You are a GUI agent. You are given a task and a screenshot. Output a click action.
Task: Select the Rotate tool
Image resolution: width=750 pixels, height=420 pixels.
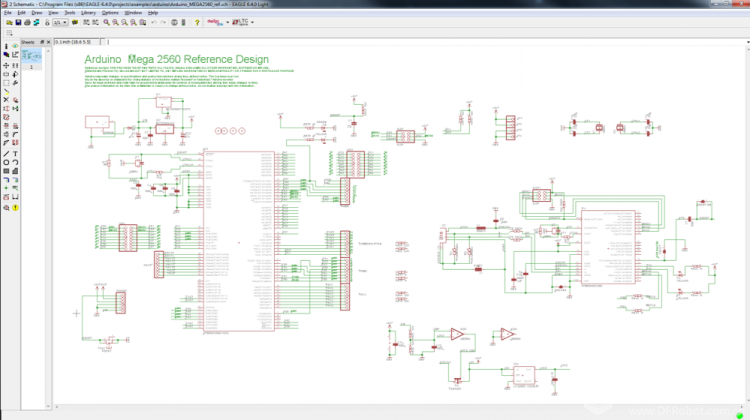point(15,74)
